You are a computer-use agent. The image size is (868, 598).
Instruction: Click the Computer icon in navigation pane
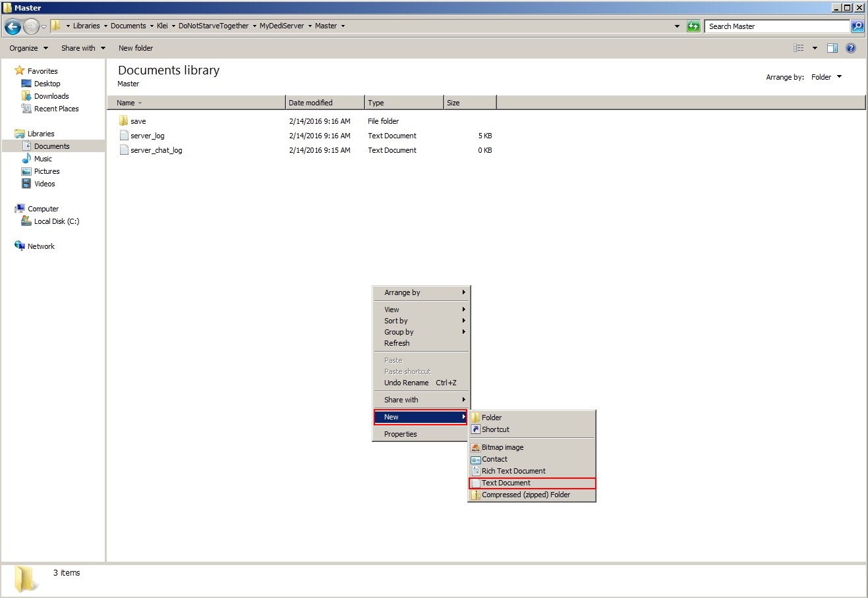tap(20, 209)
